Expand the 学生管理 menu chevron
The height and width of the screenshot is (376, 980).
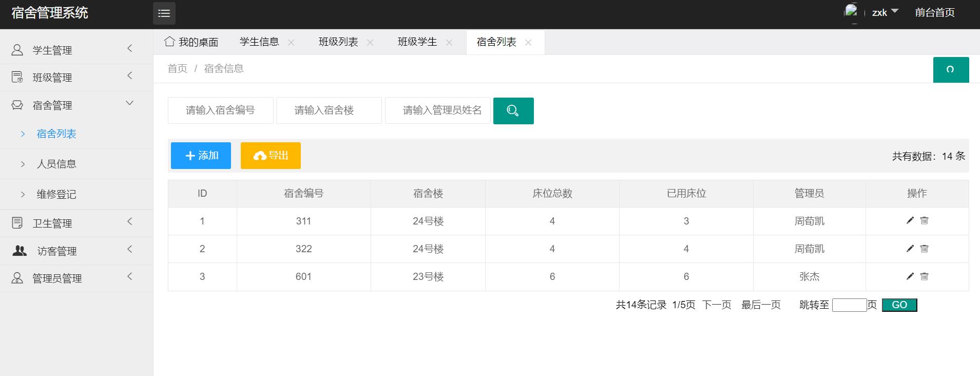(130, 48)
